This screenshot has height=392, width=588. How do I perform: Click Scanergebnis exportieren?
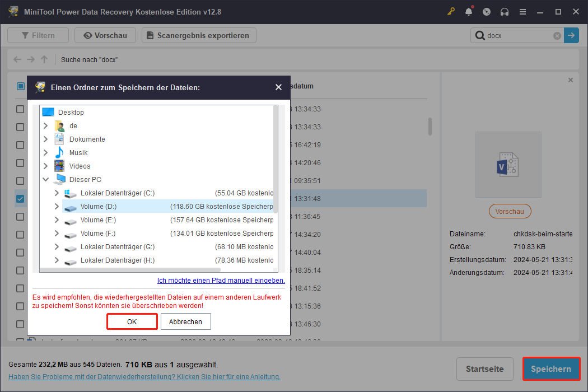199,35
